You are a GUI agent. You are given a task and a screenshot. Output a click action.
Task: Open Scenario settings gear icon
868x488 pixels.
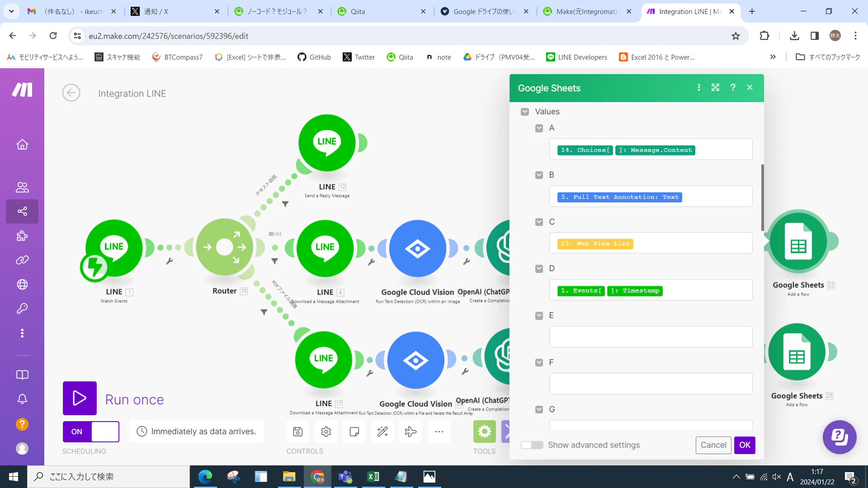tap(326, 432)
